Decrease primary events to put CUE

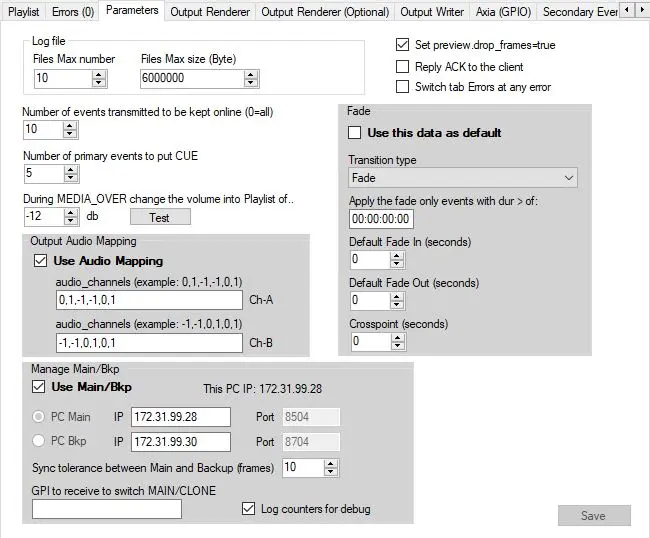coord(69,178)
